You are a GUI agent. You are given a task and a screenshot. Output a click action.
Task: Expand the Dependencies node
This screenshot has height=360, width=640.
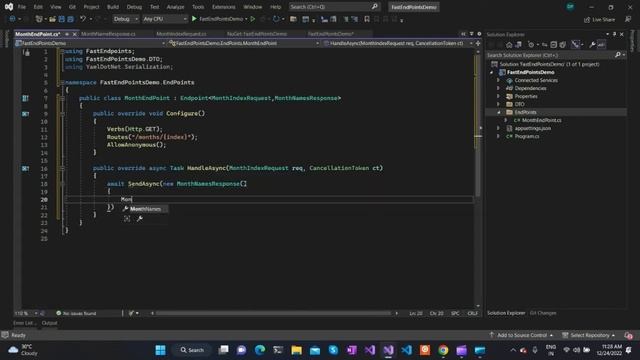pos(498,88)
